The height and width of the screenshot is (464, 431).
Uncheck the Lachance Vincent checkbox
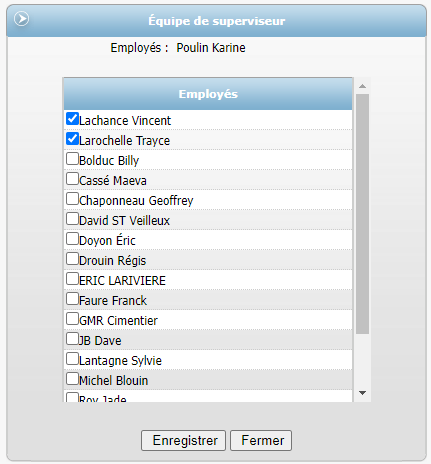pyautogui.click(x=72, y=119)
